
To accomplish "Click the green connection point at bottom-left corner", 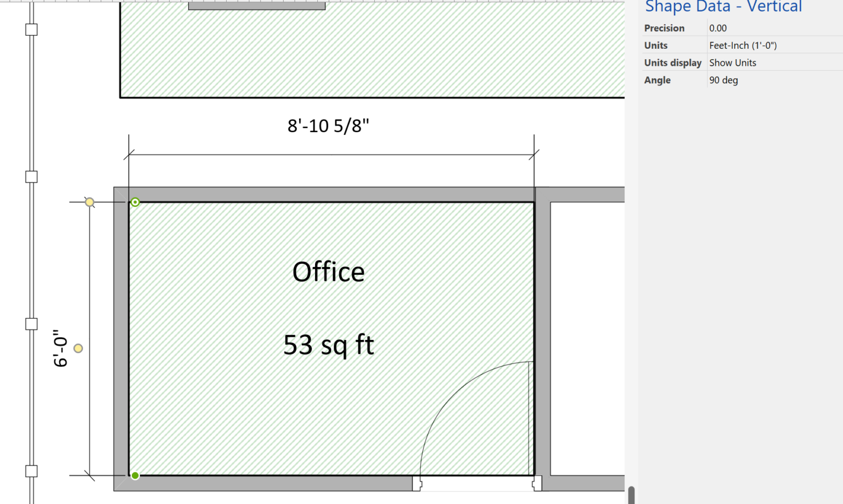I will 135,475.
